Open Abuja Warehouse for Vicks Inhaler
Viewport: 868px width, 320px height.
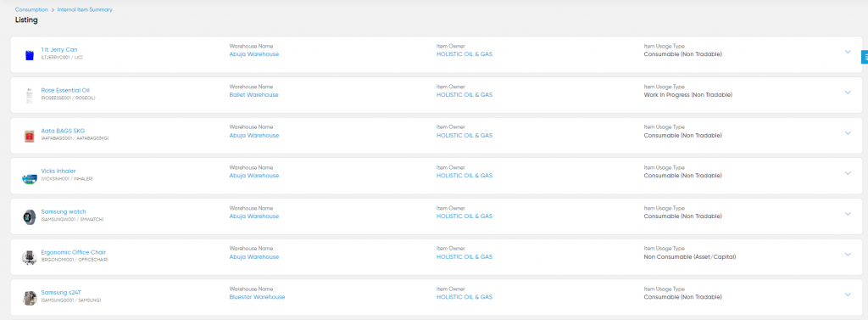[254, 176]
